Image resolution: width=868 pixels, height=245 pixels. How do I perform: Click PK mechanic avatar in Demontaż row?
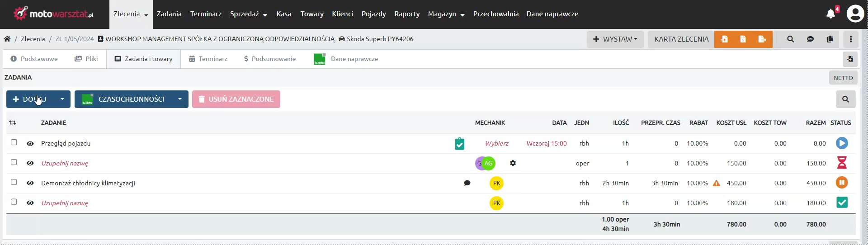click(x=496, y=183)
